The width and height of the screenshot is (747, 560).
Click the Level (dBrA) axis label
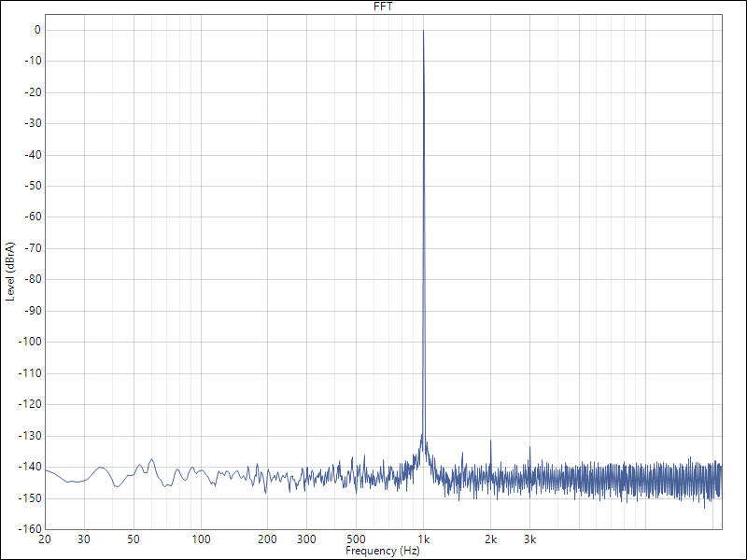pos(10,272)
